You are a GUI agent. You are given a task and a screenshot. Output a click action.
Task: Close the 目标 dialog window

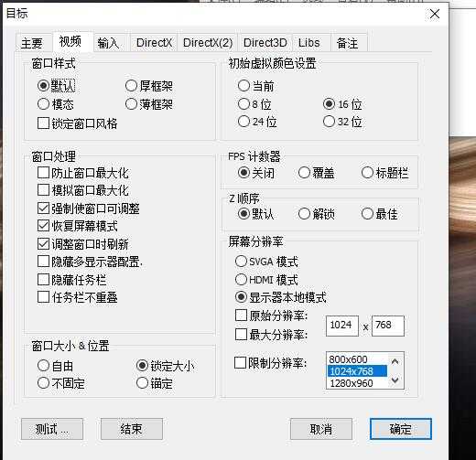click(x=435, y=14)
